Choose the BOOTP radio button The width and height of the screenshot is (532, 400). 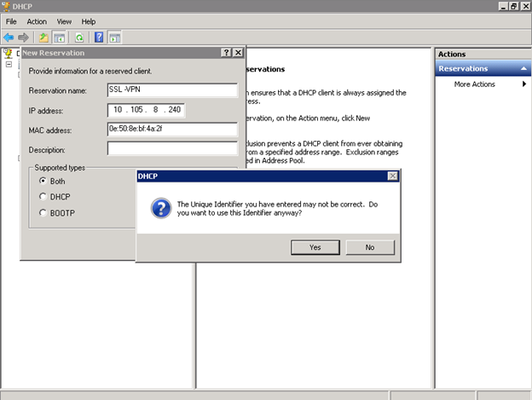(43, 213)
